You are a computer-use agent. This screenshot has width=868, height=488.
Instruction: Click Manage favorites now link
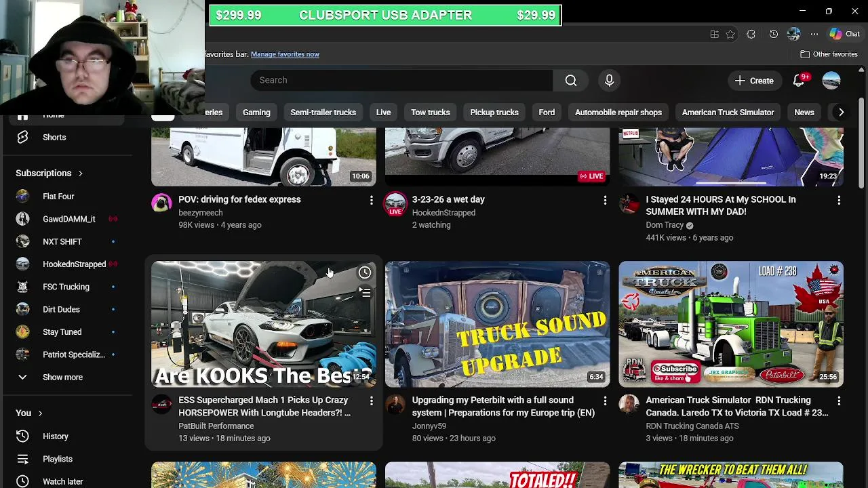point(285,54)
